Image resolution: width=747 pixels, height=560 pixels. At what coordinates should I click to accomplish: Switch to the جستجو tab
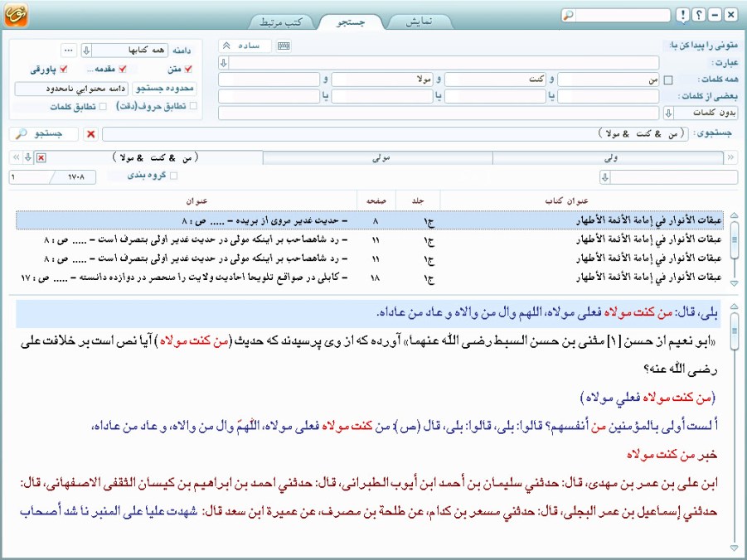351,22
